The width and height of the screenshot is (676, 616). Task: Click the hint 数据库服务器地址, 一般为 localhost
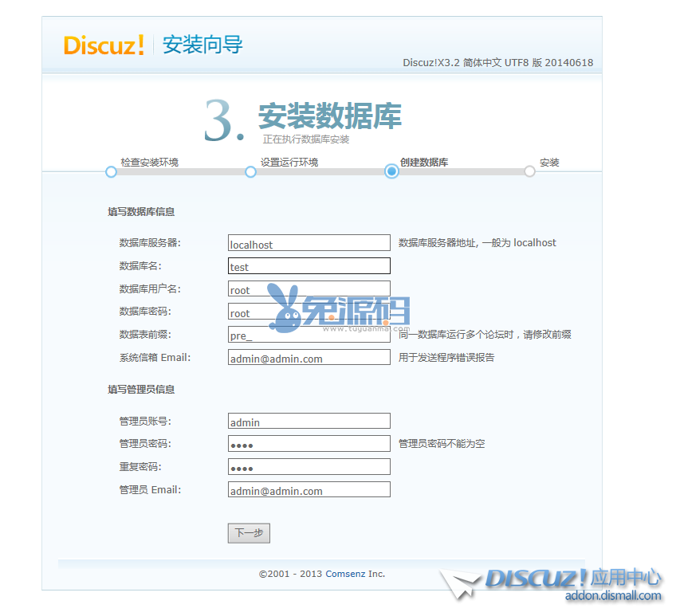pos(478,243)
